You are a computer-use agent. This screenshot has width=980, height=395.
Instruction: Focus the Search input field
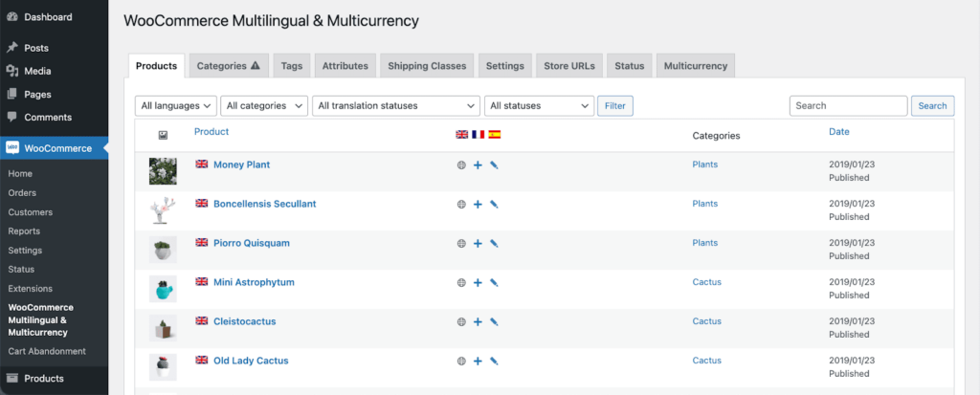point(848,105)
